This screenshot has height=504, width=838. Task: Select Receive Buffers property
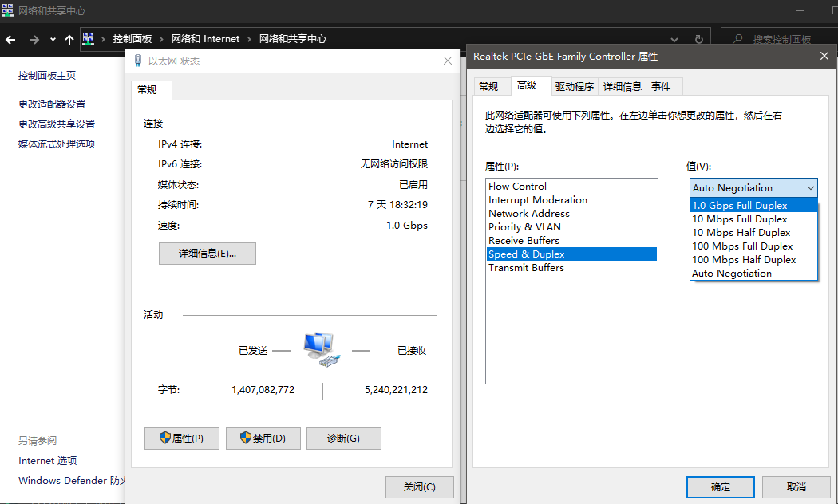[571, 241]
